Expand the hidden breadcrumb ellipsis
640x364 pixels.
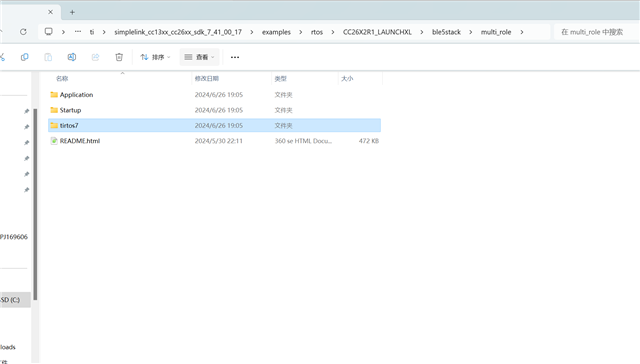point(78,31)
